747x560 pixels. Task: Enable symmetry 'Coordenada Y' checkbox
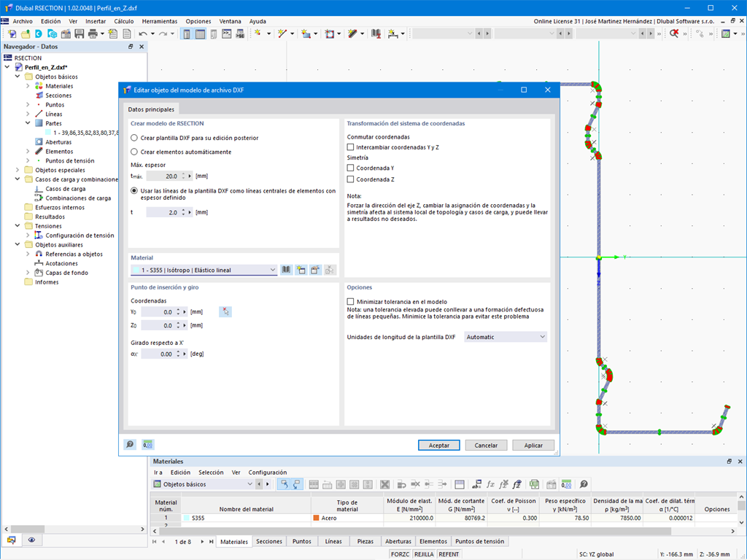pyautogui.click(x=351, y=168)
